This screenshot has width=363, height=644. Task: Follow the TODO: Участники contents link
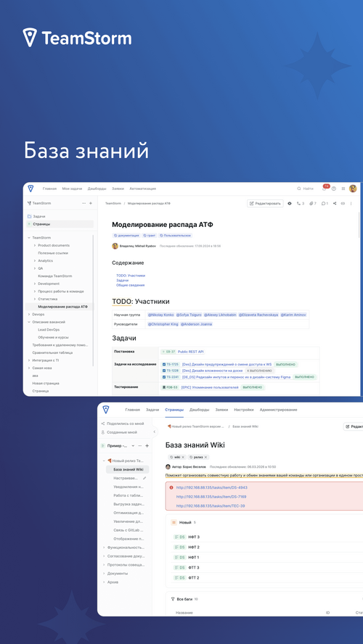pyautogui.click(x=131, y=276)
